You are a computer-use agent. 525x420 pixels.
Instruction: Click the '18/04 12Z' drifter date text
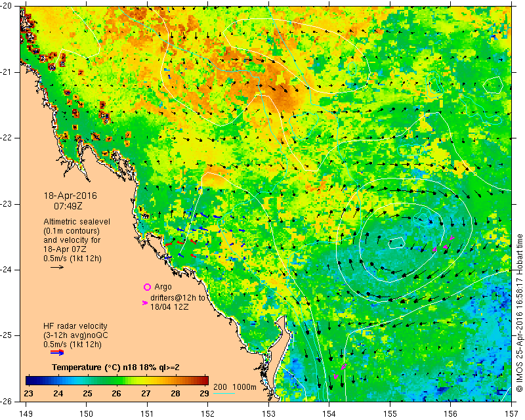(169, 306)
